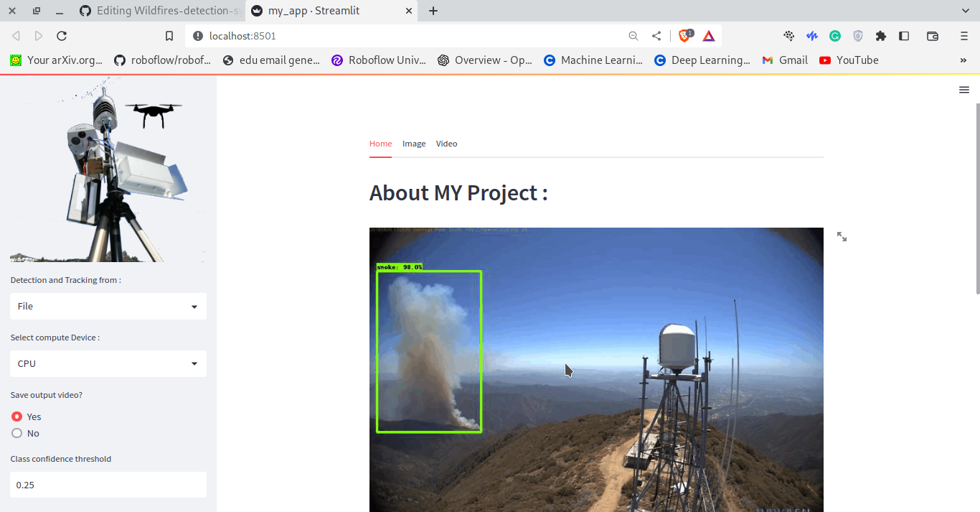Switch to the Image tab

pyautogui.click(x=414, y=144)
